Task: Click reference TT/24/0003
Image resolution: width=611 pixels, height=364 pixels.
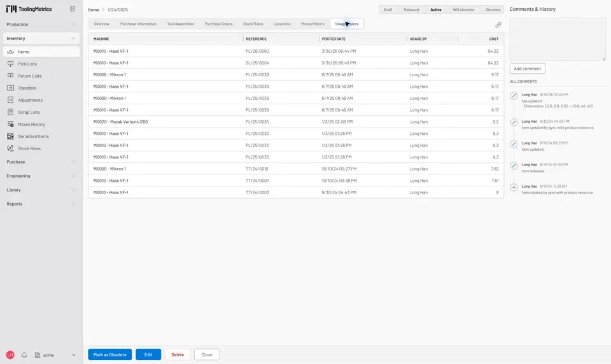Action: tap(257, 192)
